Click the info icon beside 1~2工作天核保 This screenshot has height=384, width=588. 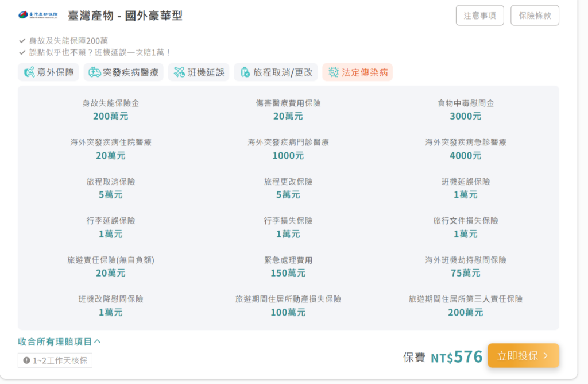(x=26, y=360)
